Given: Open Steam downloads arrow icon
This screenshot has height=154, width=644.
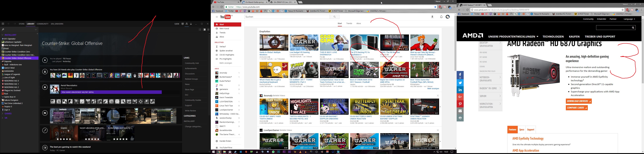Looking at the screenshot, I should (x=191, y=24).
